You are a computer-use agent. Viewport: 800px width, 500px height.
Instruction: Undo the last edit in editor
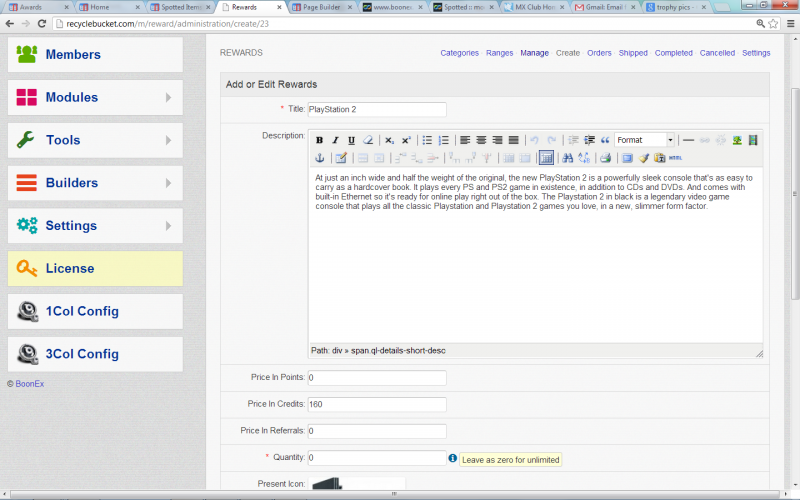point(535,140)
